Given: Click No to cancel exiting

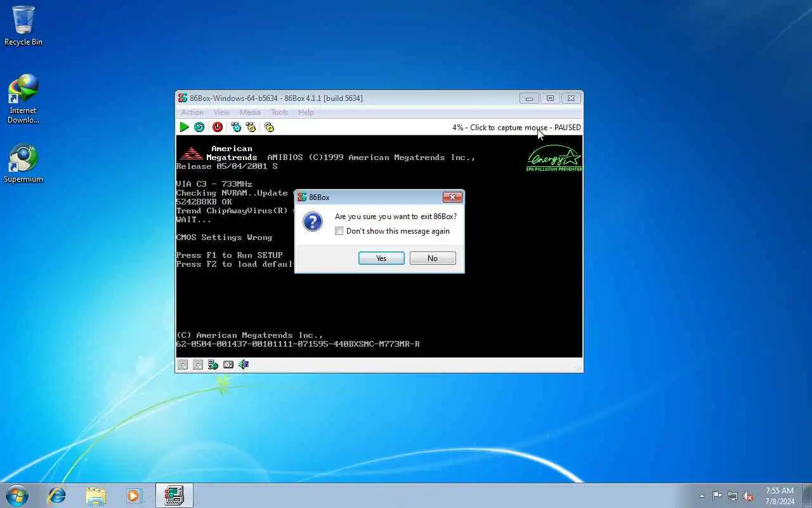Looking at the screenshot, I should click(x=433, y=258).
